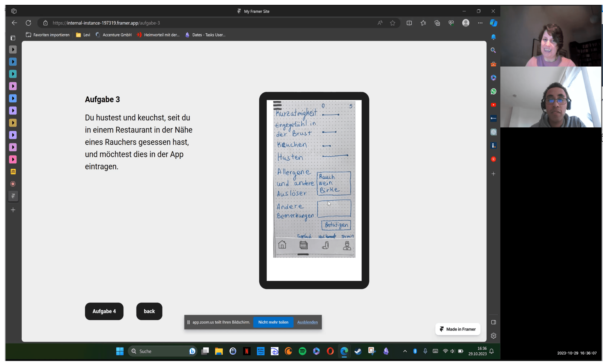Open the browser Settings and more menu
Image resolution: width=603 pixels, height=364 pixels.
tap(480, 23)
